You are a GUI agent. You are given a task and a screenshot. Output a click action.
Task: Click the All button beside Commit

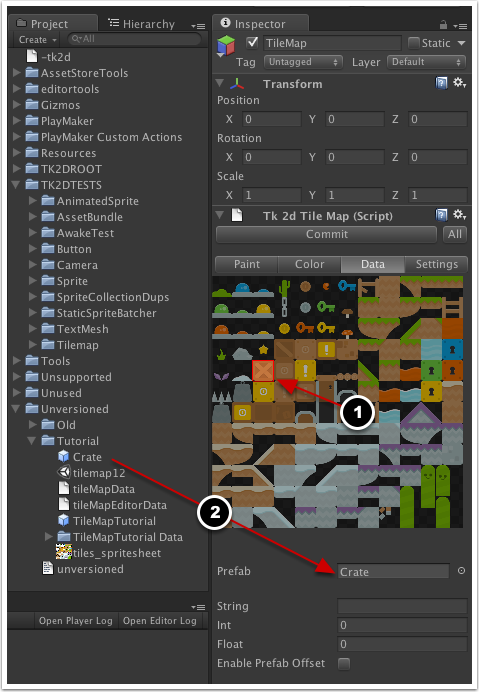click(454, 234)
